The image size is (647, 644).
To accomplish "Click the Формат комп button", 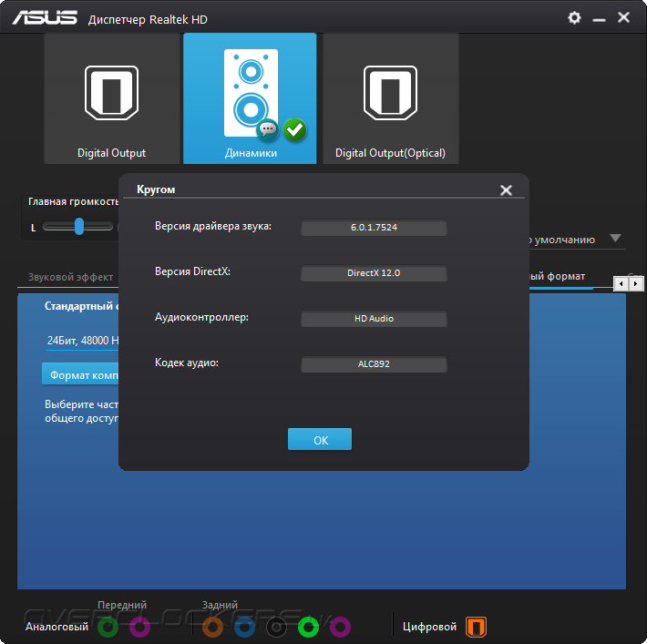I will tap(80, 374).
